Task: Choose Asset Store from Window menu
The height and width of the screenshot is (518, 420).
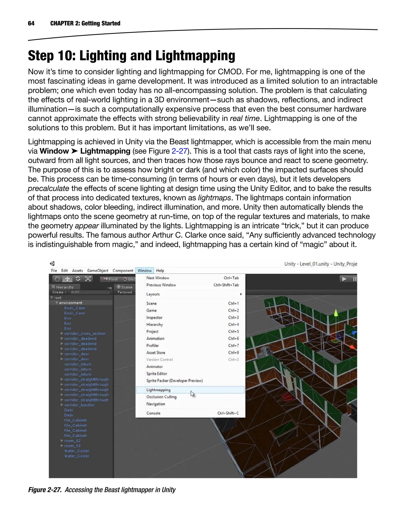Action: click(190, 353)
